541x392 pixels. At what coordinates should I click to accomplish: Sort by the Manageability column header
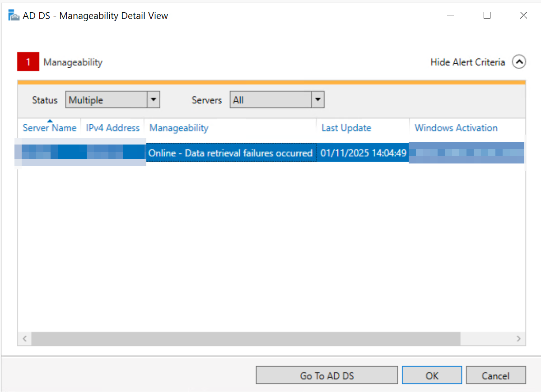230,128
